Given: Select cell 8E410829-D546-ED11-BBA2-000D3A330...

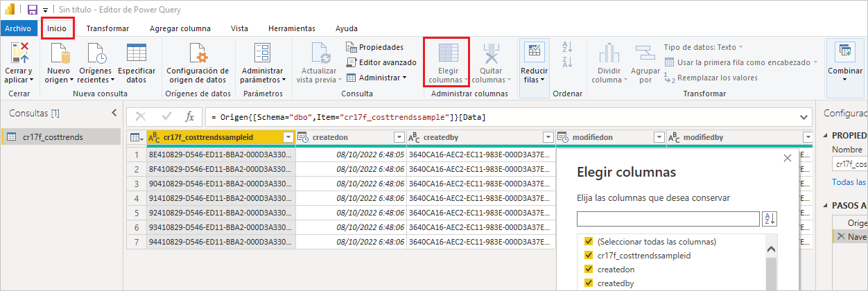Looking at the screenshot, I should click(221, 155).
